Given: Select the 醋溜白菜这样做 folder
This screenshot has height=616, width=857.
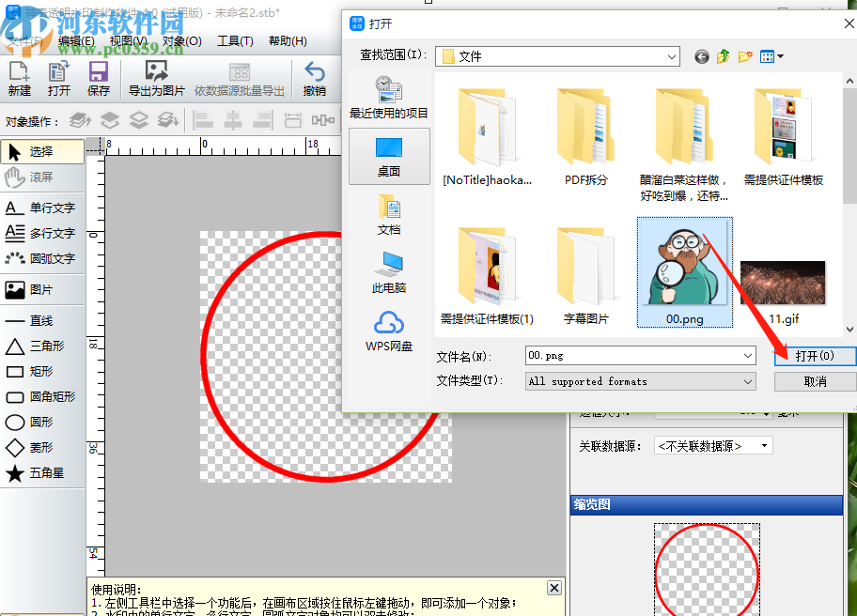Looking at the screenshot, I should coord(684,145).
